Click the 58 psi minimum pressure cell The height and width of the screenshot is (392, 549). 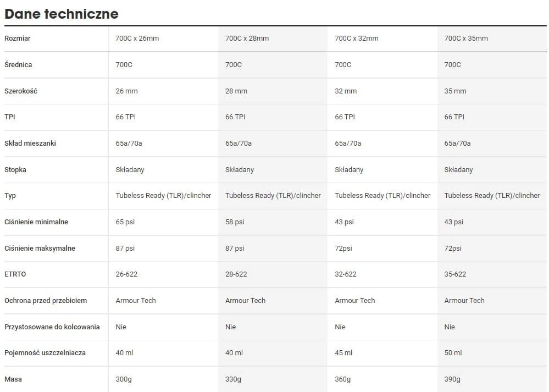tap(235, 222)
